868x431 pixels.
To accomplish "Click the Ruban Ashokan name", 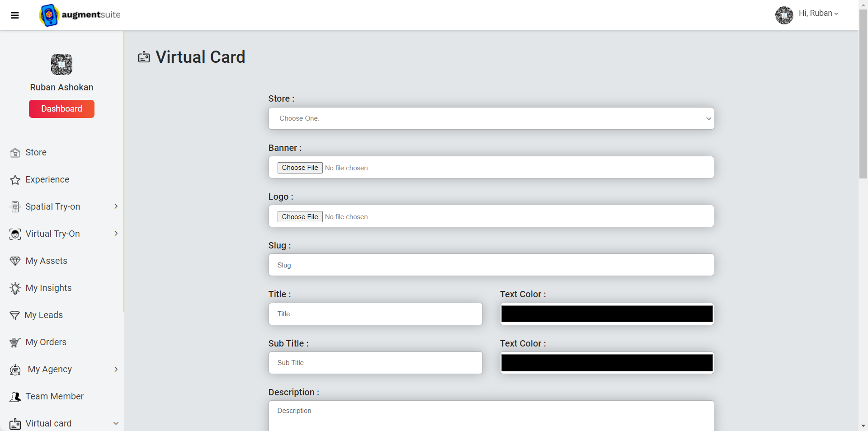I will [x=61, y=87].
